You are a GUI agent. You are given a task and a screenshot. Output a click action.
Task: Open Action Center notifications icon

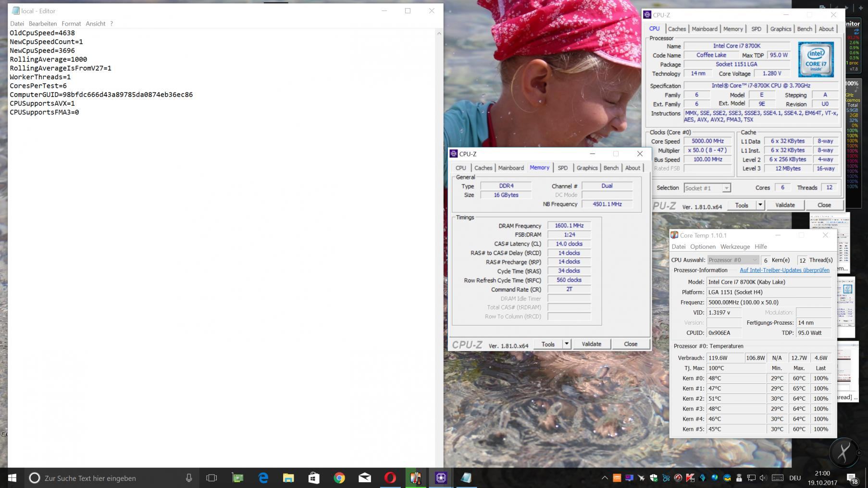(853, 478)
